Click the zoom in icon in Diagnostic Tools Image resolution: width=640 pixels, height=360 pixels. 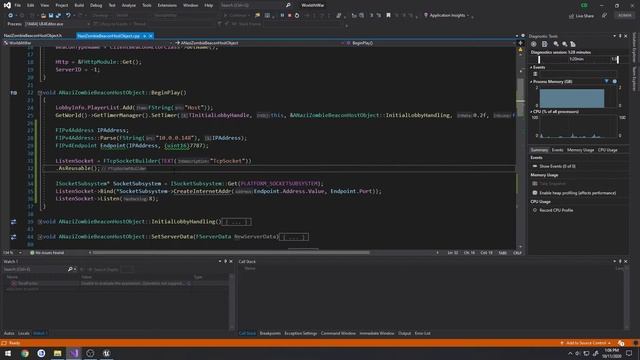[x=556, y=44]
